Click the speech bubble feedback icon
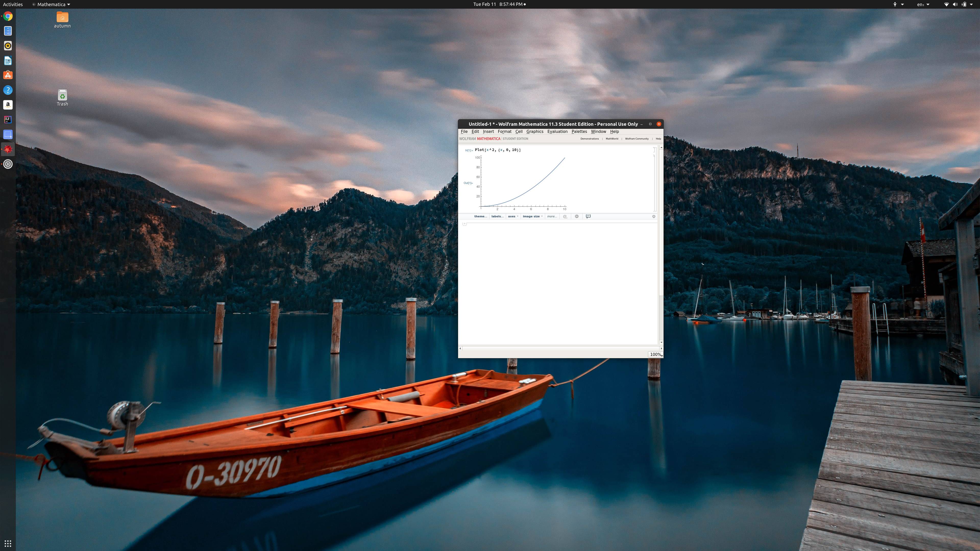The width and height of the screenshot is (980, 551). (588, 216)
